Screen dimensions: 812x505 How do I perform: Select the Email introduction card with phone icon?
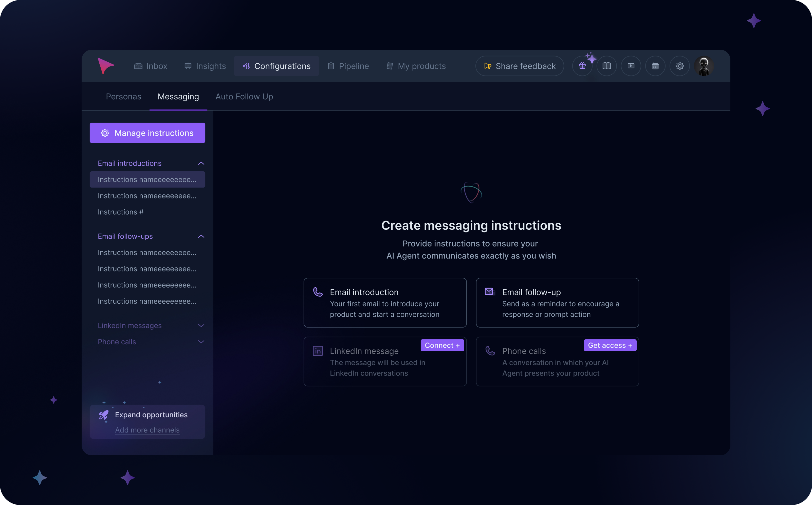tap(385, 303)
